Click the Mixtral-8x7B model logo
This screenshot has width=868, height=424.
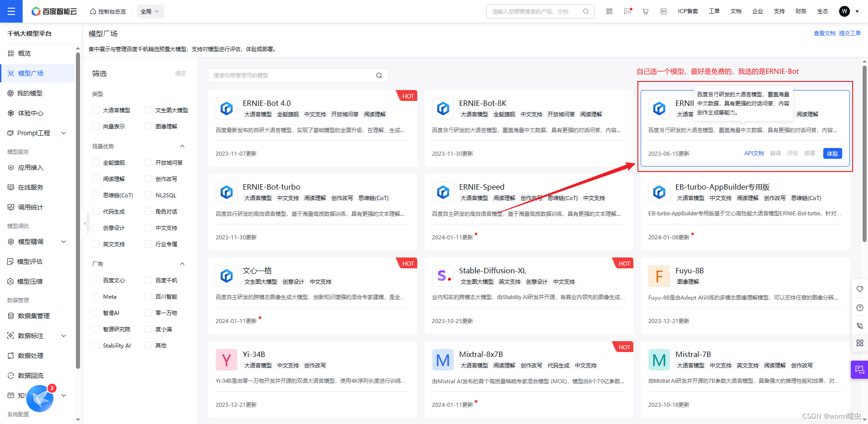[443, 360]
